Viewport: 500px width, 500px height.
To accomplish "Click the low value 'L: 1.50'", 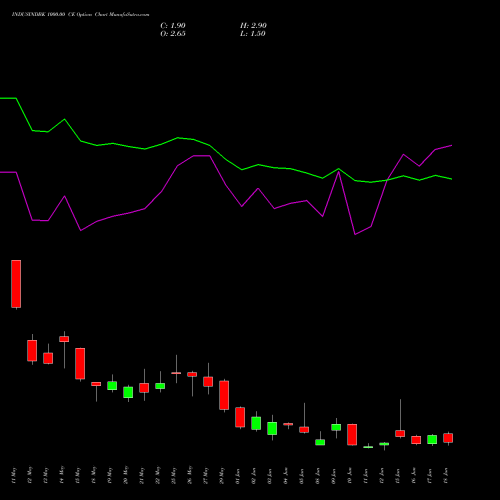I will click(253, 34).
